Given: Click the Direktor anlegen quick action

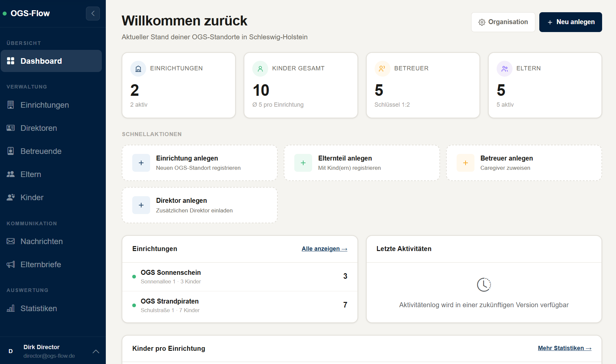Looking at the screenshot, I should click(200, 205).
